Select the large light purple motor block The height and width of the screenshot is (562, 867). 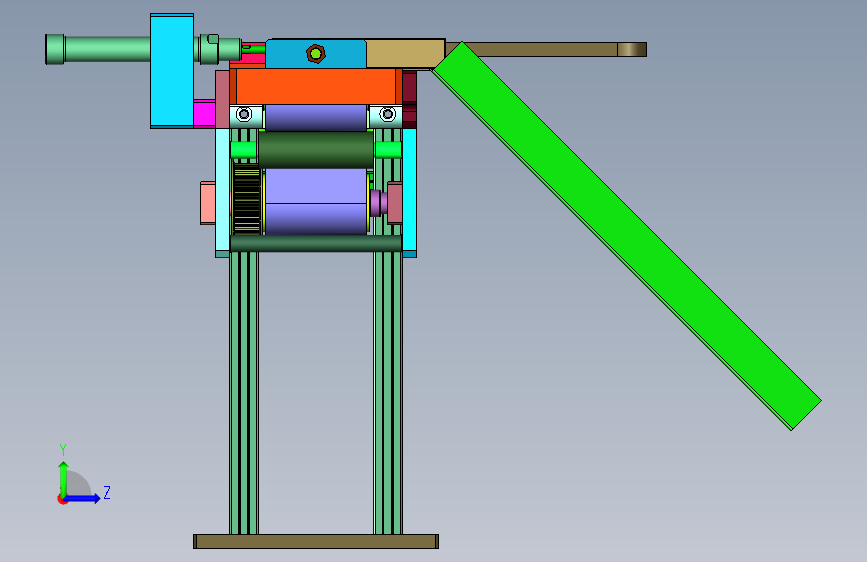(x=316, y=202)
